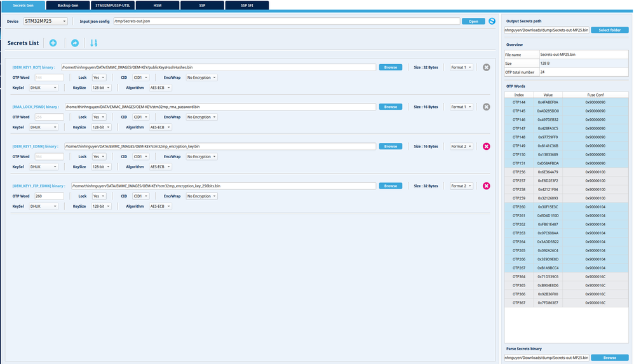This screenshot has width=634, height=364.
Task: Click the RMA_LOCK_PSWD binary path field
Action: point(220,107)
